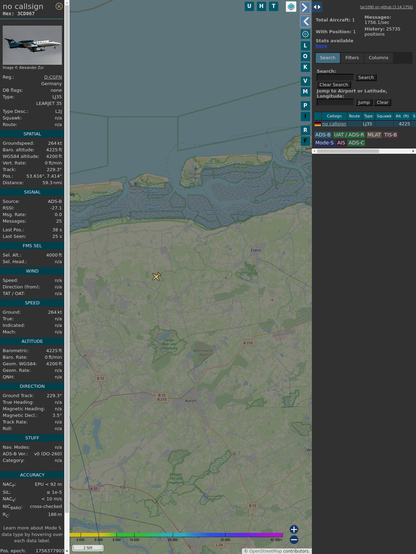Toggle the O map button
The width and height of the screenshot is (416, 554).
point(305,56)
